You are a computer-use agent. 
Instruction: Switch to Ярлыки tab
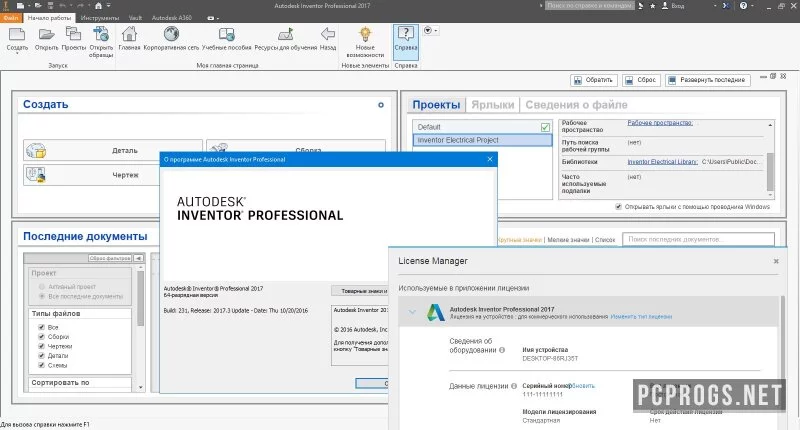click(x=492, y=105)
